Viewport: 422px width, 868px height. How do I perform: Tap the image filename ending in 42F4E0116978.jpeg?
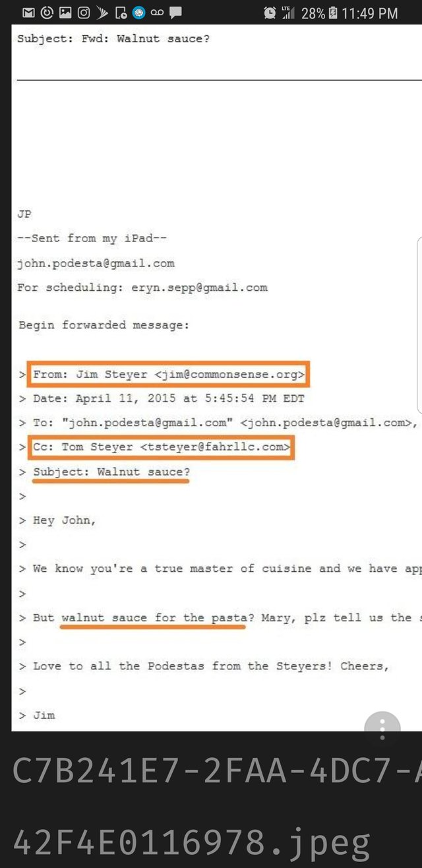tap(192, 838)
